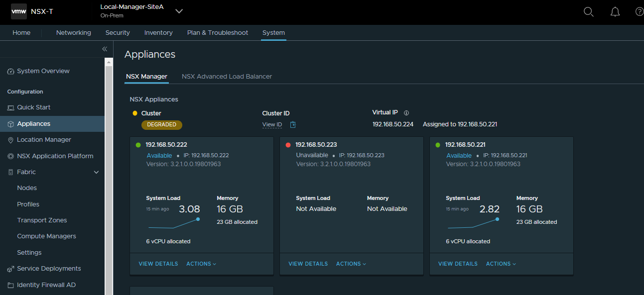Open System Overview in sidebar
The image size is (644, 295).
43,71
